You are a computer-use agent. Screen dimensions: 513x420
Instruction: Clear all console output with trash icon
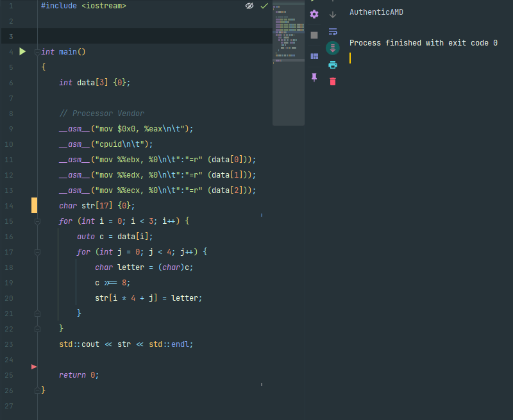333,81
